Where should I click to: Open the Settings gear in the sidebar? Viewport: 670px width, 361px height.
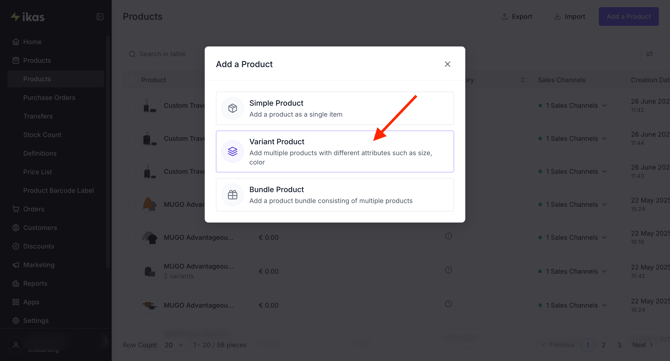click(x=16, y=320)
